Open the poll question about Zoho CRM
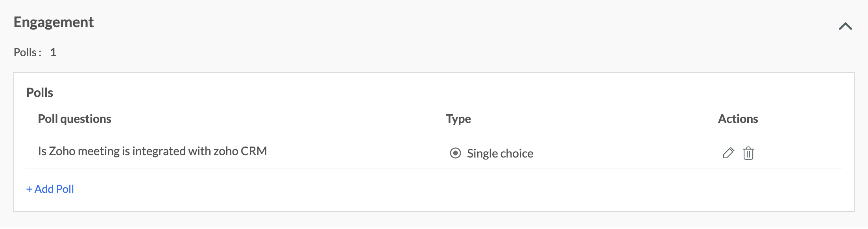This screenshot has width=868, height=229. click(x=152, y=151)
